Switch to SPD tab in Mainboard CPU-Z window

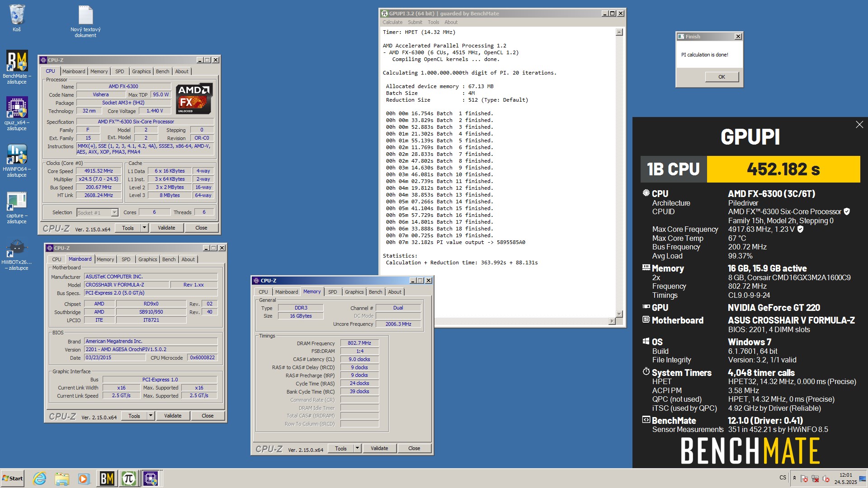[126, 259]
